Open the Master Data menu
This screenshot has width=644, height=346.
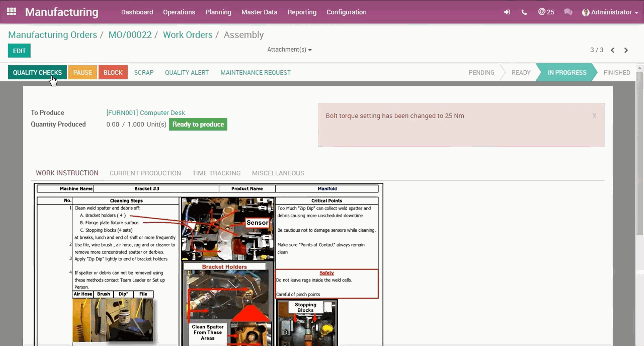click(x=259, y=12)
